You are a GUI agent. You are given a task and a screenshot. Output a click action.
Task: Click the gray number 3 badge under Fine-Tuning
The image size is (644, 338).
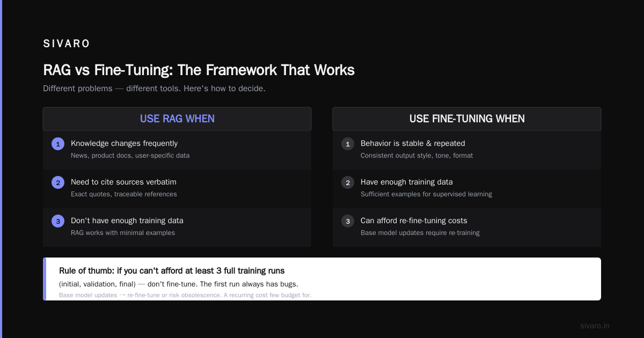[x=348, y=221]
